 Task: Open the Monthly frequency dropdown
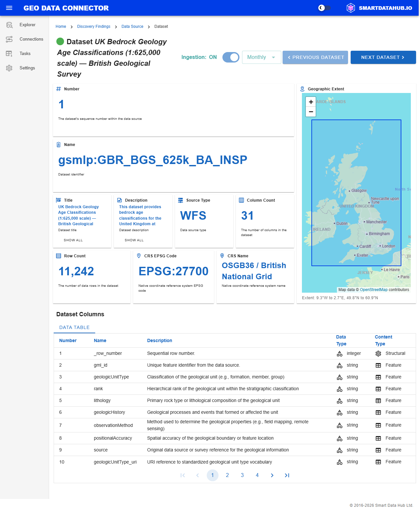tap(262, 57)
